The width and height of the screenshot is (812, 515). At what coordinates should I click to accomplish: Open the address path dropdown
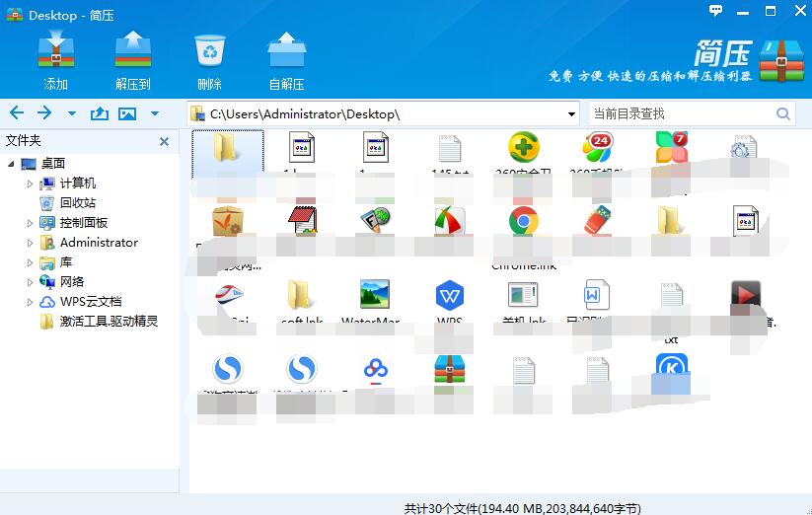571,113
